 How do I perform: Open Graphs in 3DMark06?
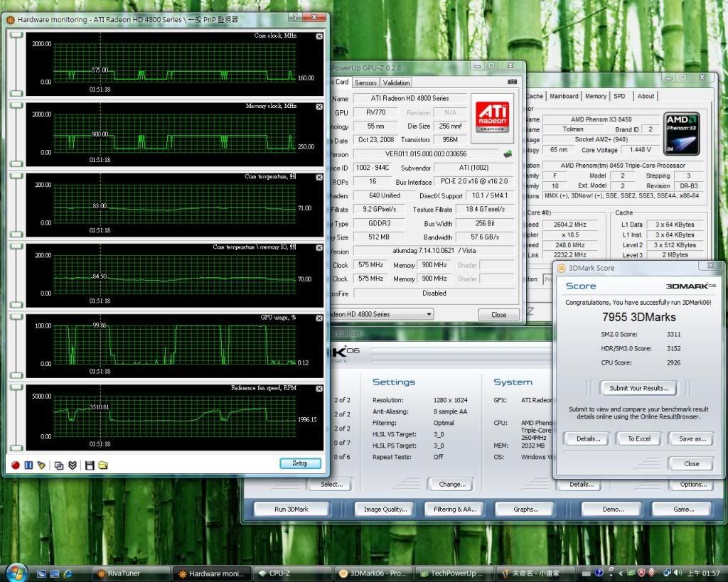point(525,509)
